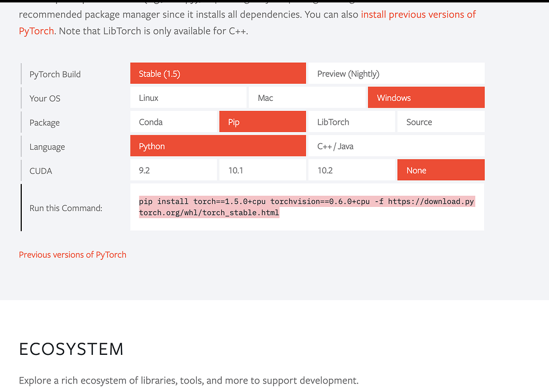
Task: Select None for CUDA
Action: [441, 170]
